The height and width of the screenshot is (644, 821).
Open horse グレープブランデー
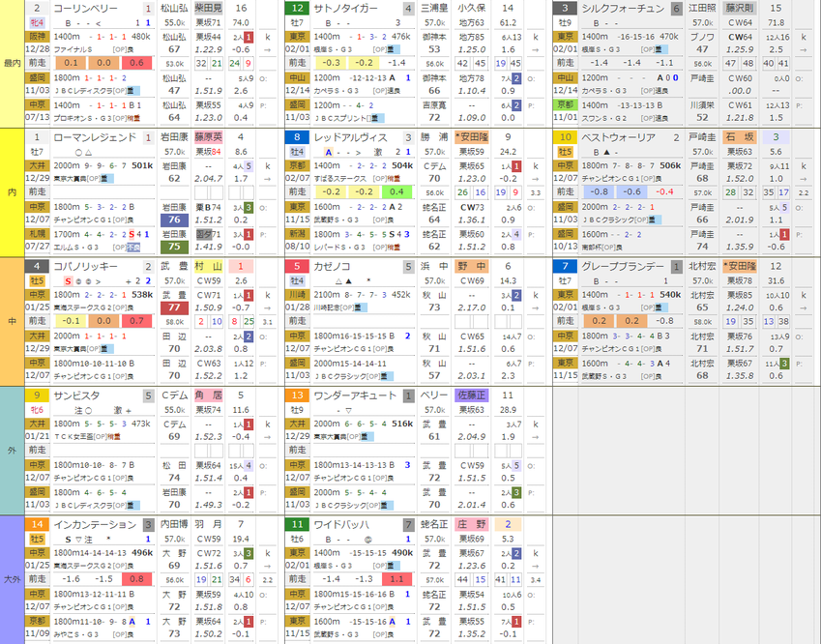pyautogui.click(x=623, y=267)
